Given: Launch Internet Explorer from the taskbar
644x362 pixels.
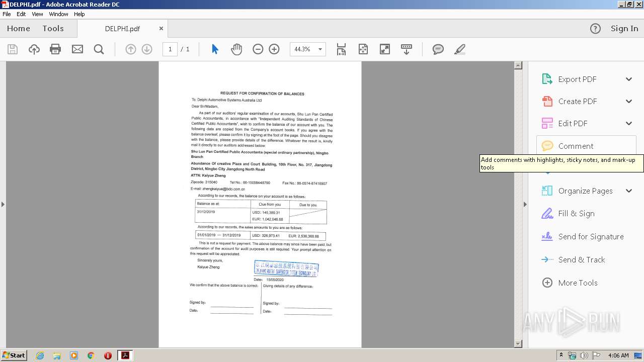Looking at the screenshot, I should coord(40,355).
